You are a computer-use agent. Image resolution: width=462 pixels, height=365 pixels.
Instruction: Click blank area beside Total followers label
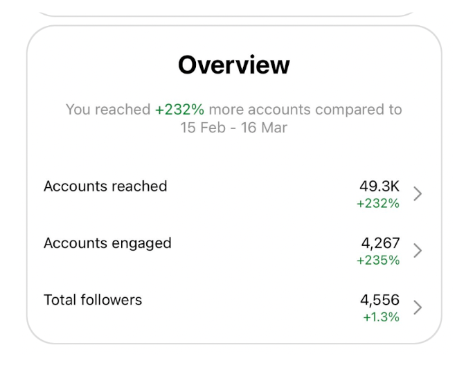click(250, 300)
